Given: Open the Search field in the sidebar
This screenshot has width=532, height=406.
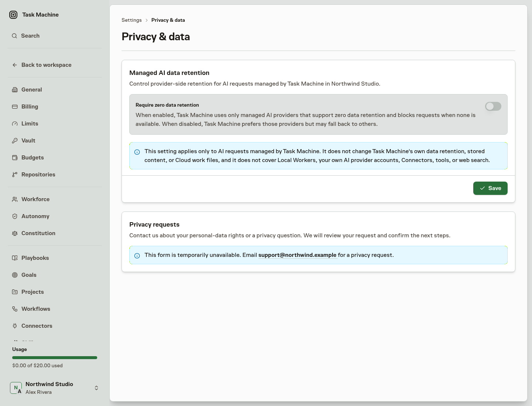Looking at the screenshot, I should coord(55,36).
